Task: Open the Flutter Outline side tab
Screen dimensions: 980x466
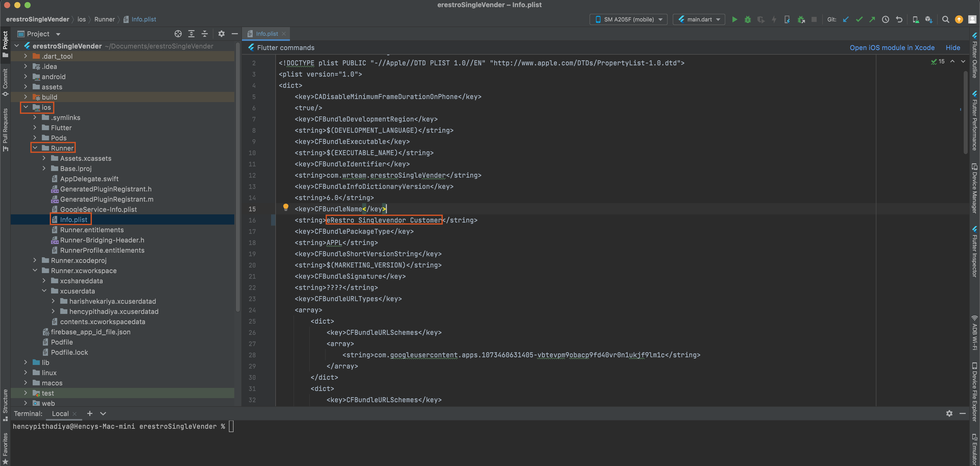Action: pos(975,55)
